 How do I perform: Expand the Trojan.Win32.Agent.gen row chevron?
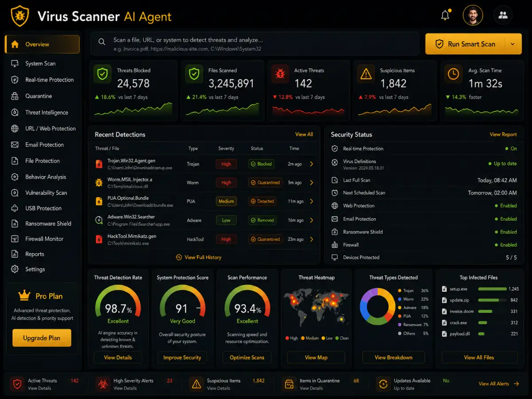pyautogui.click(x=312, y=164)
